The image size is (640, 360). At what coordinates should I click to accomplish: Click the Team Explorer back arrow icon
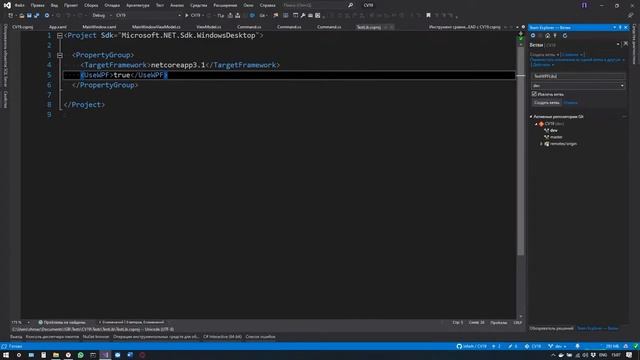[x=533, y=36]
